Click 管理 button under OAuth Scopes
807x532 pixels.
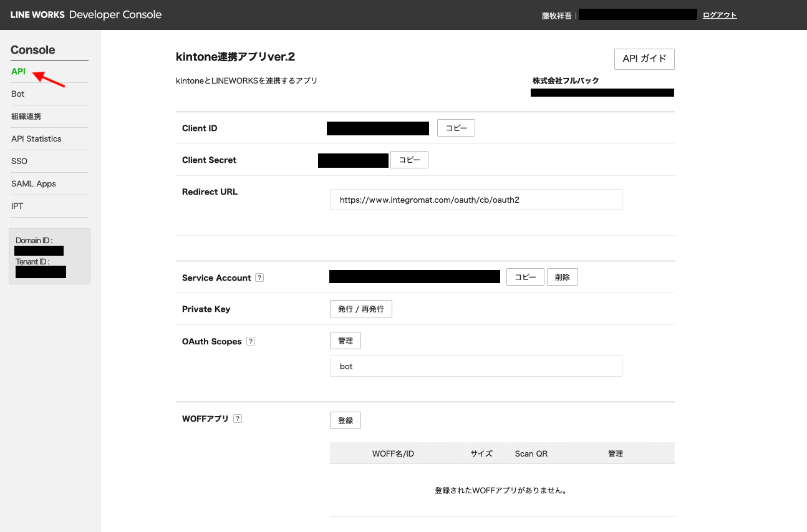click(x=345, y=341)
